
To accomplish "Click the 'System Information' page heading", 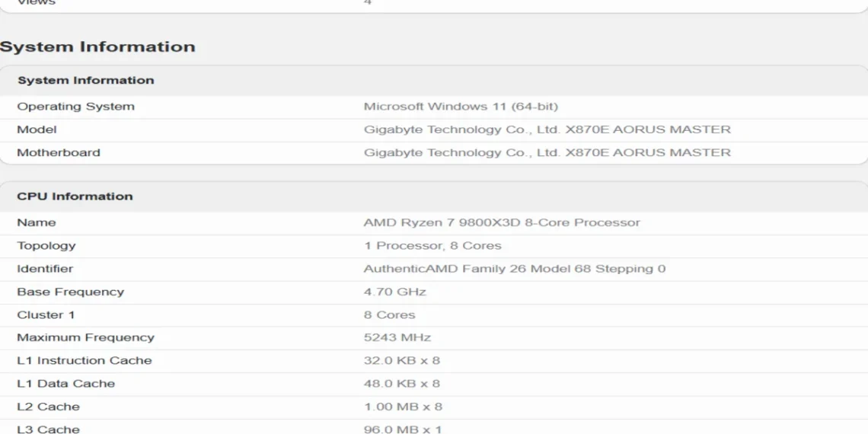I will (97, 46).
